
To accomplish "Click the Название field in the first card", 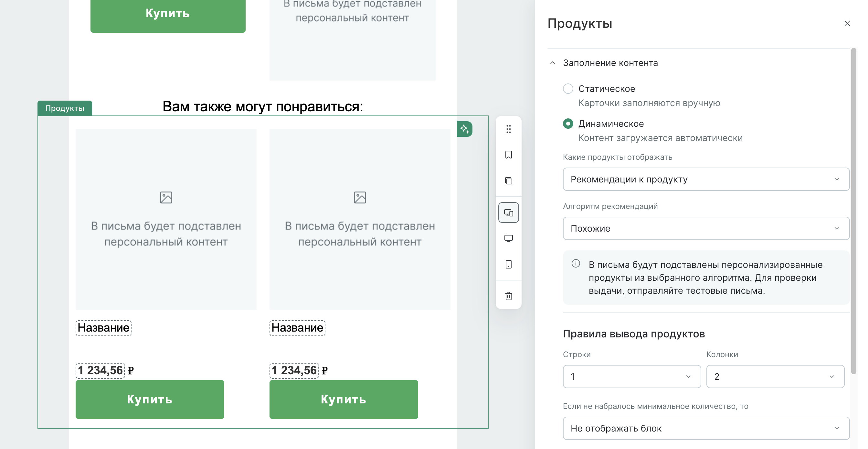I will click(x=103, y=328).
